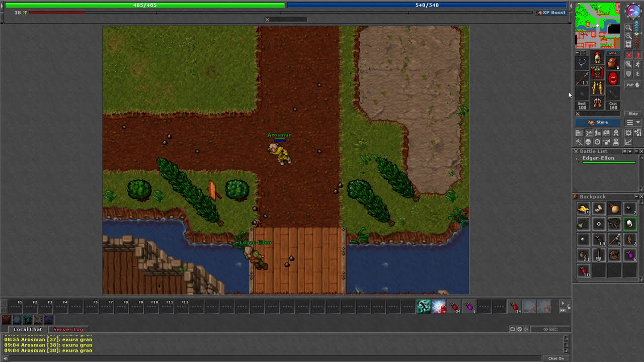Minimize the Battle List panel
644x362 pixels.
636,151
